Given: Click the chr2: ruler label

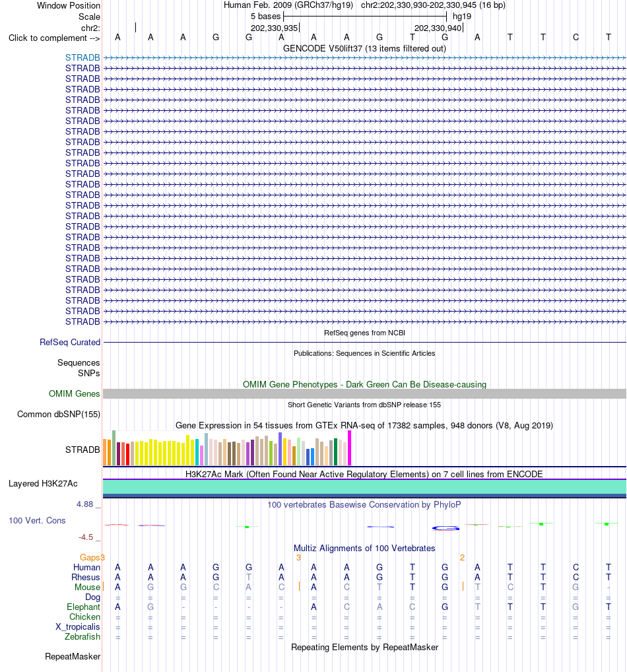Looking at the screenshot, I should click(90, 28).
